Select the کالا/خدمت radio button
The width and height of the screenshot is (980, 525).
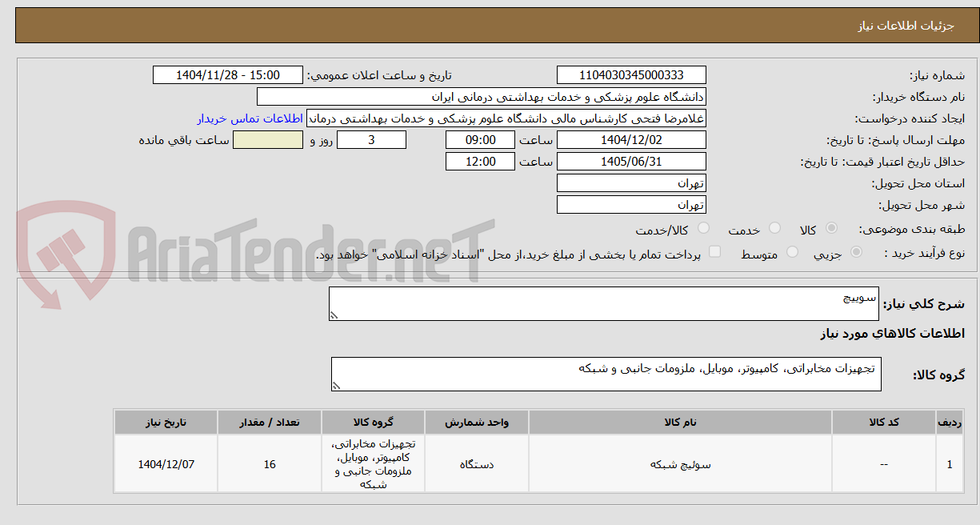703,229
